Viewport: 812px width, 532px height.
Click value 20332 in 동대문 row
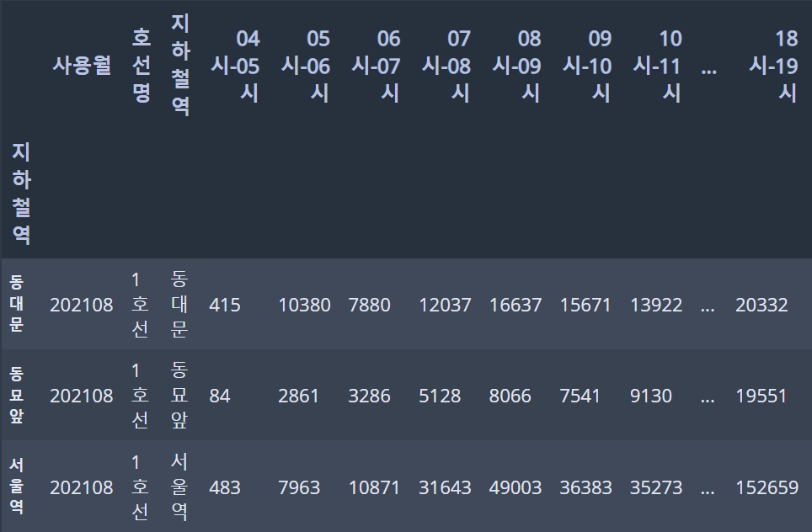761,305
